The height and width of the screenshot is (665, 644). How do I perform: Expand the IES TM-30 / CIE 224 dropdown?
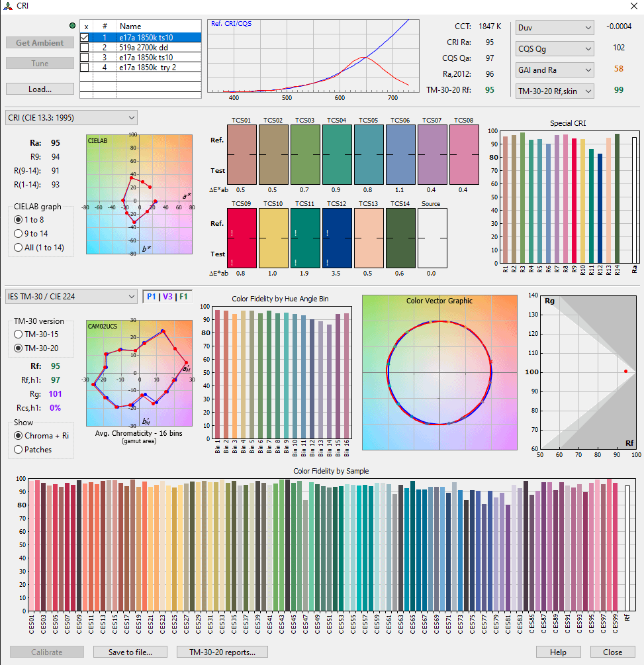(71, 296)
